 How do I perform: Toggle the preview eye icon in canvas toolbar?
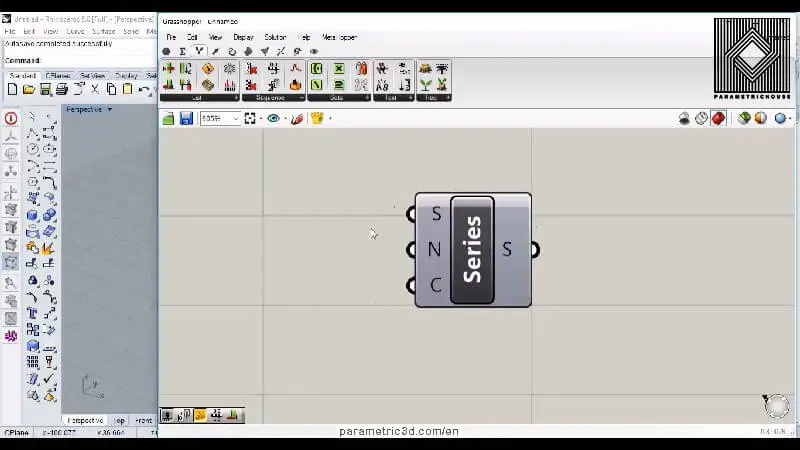click(273, 118)
